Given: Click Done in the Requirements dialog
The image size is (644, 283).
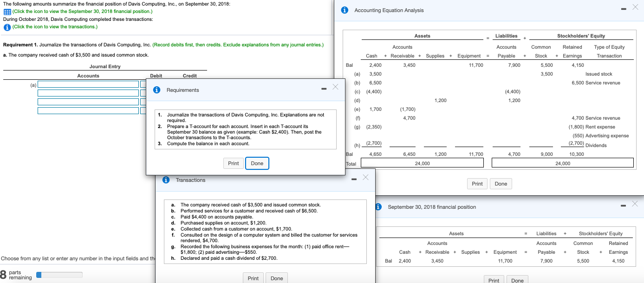Looking at the screenshot, I should (x=257, y=163).
